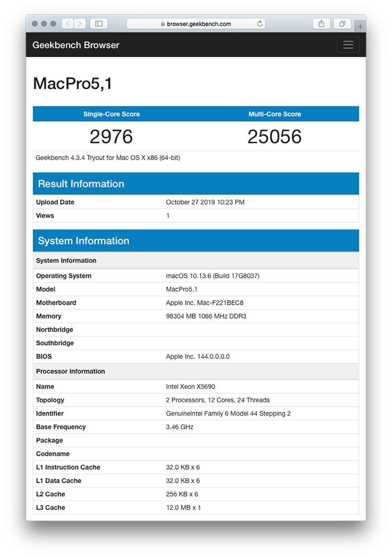Open a new tab with plus button
The width and height of the screenshot is (392, 558).
pos(360,26)
